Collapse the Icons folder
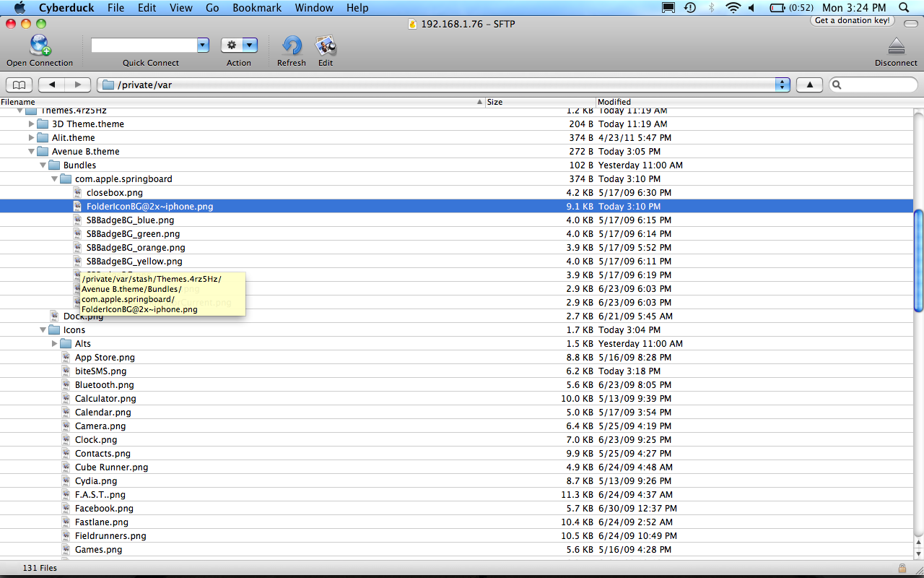The height and width of the screenshot is (578, 924). (x=43, y=329)
